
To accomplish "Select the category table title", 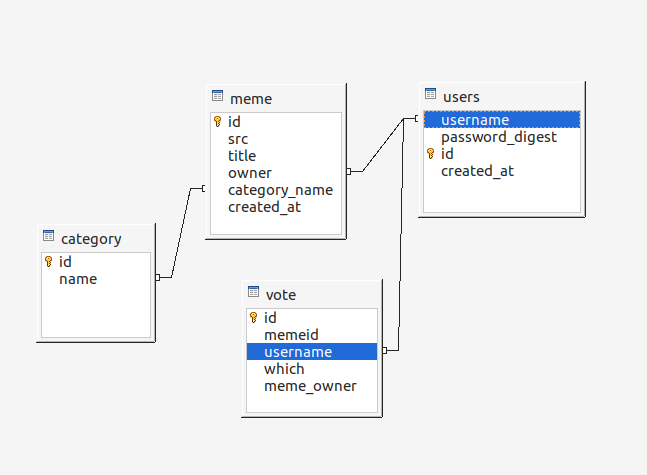I will pos(91,239).
